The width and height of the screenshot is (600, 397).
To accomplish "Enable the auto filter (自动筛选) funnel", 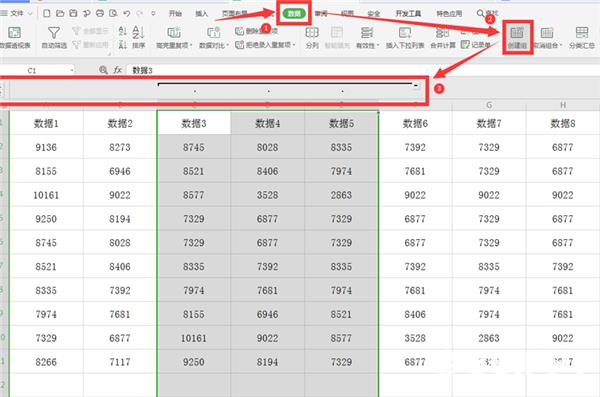I will pos(54,37).
